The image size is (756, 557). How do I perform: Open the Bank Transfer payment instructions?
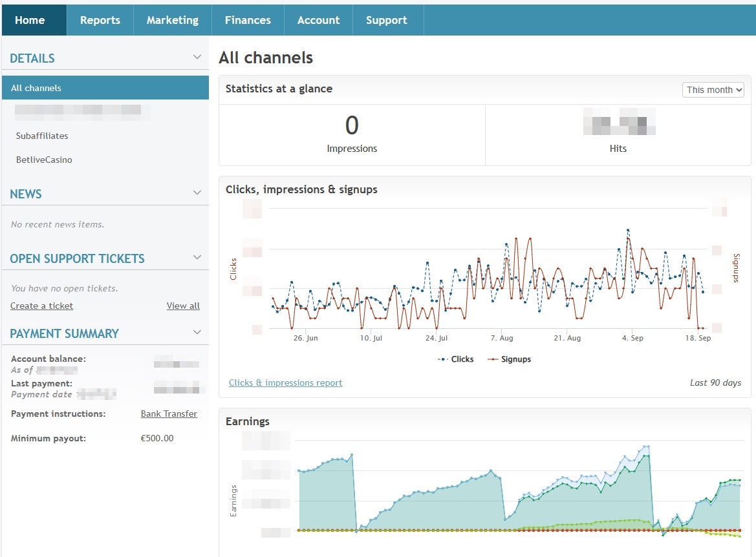tap(169, 414)
